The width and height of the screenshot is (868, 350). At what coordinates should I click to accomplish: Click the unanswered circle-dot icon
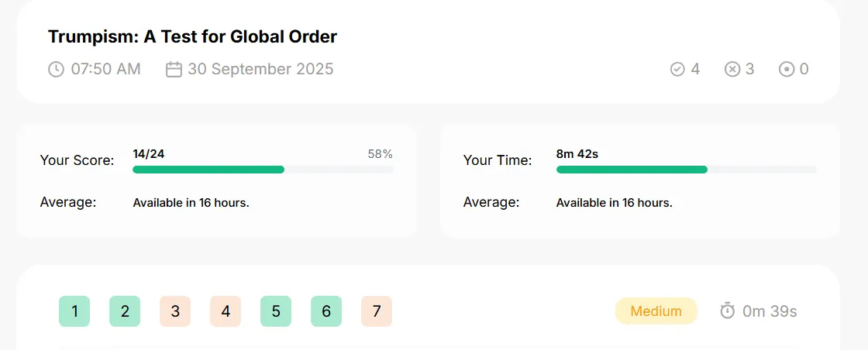pos(787,69)
